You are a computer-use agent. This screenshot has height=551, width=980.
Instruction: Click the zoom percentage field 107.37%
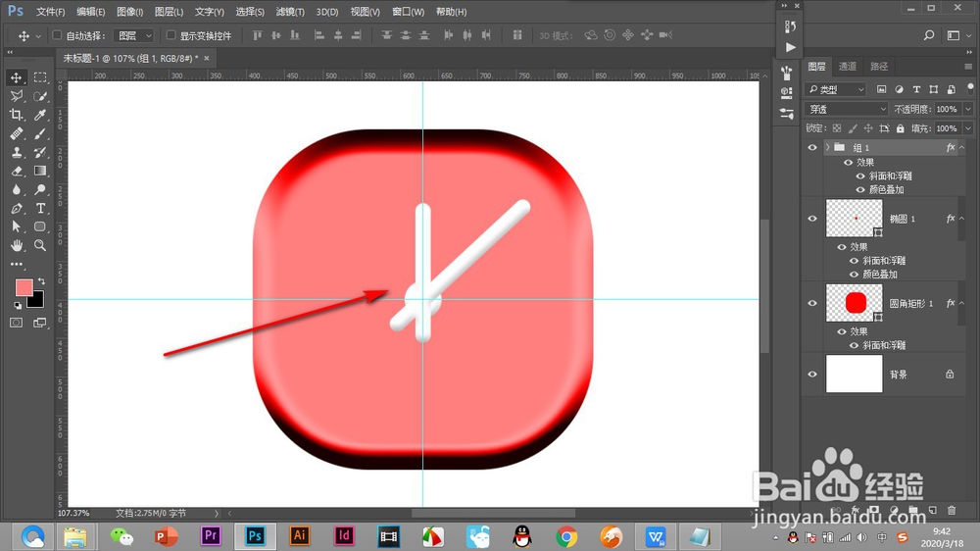(73, 513)
